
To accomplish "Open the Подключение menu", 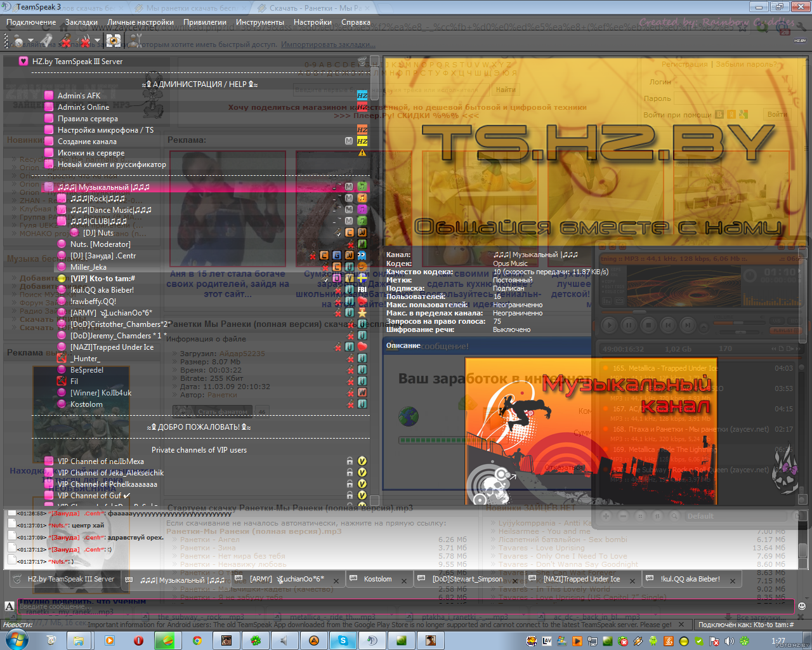I will pos(31,22).
